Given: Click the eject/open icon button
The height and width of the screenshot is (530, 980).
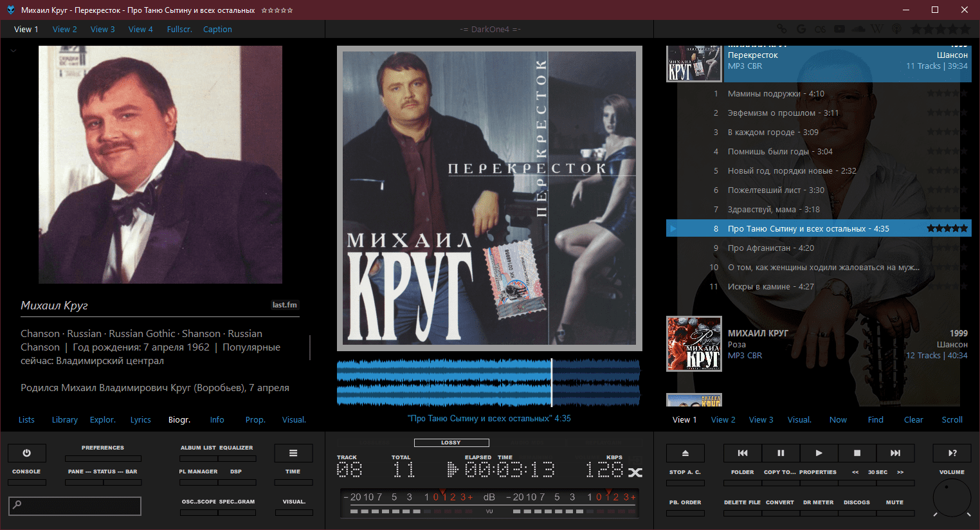Looking at the screenshot, I should [685, 453].
